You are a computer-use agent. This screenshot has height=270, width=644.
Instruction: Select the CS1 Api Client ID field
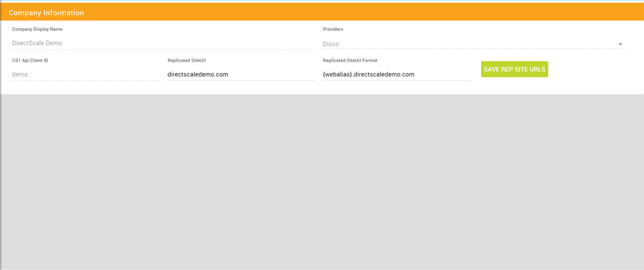tap(86, 75)
